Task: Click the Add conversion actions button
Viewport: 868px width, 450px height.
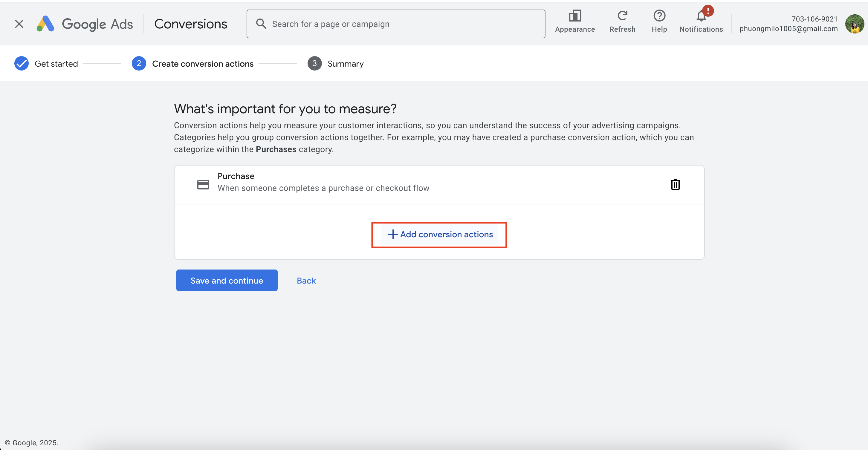Action: point(439,235)
